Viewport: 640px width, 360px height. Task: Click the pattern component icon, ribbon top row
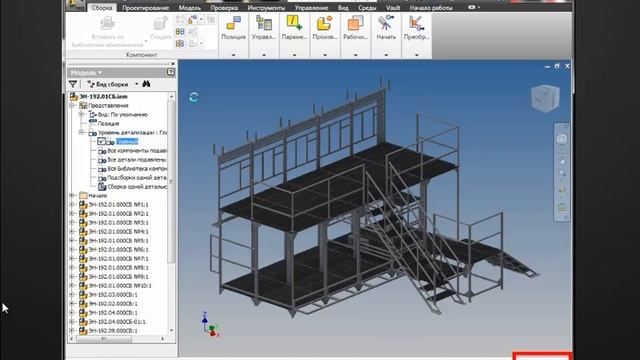180,20
